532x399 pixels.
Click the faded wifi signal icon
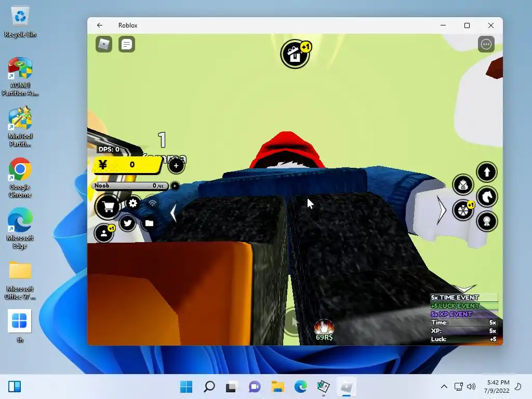152,203
